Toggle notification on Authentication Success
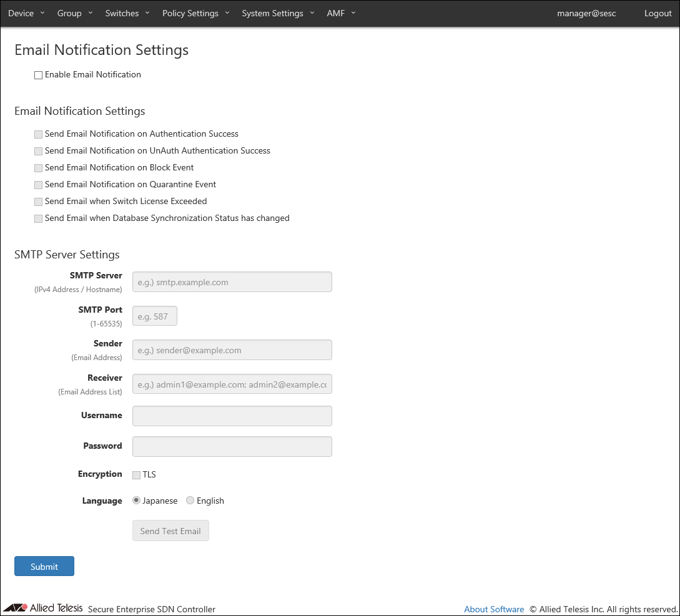Image resolution: width=680 pixels, height=616 pixels. coord(39,134)
